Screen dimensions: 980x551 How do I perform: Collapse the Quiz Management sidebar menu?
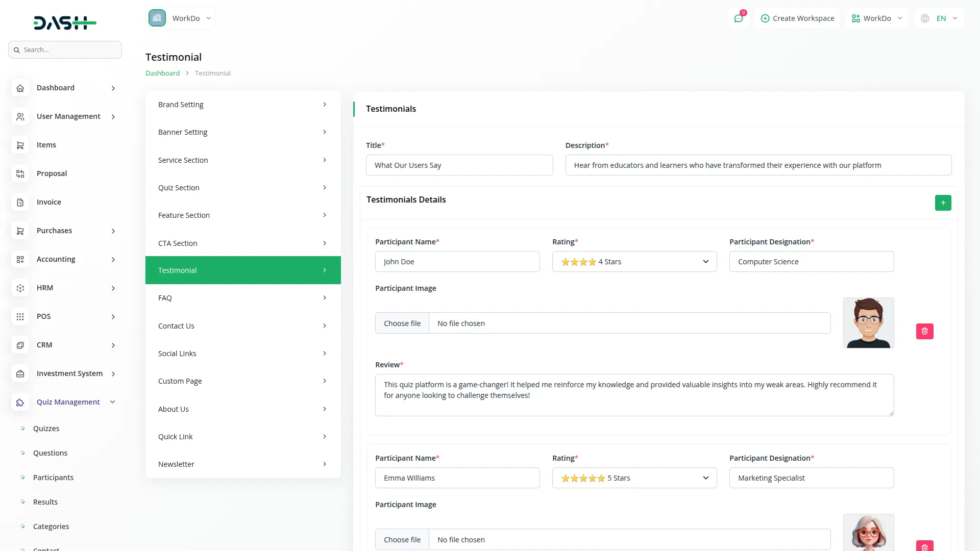point(113,402)
